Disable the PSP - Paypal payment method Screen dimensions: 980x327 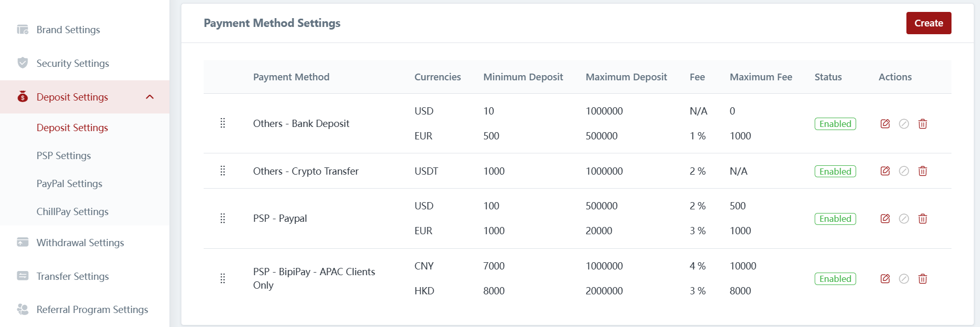click(x=903, y=219)
